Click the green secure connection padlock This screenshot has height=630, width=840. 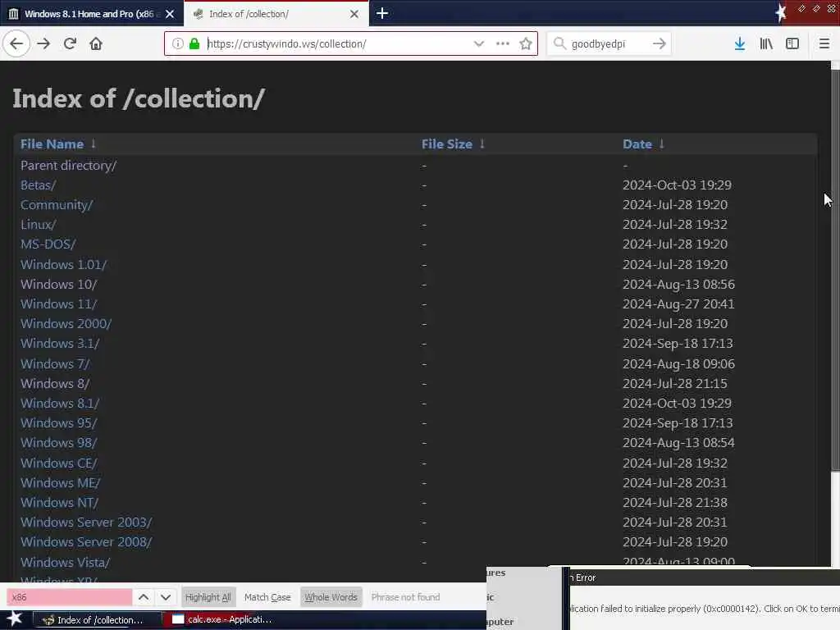pos(194,44)
